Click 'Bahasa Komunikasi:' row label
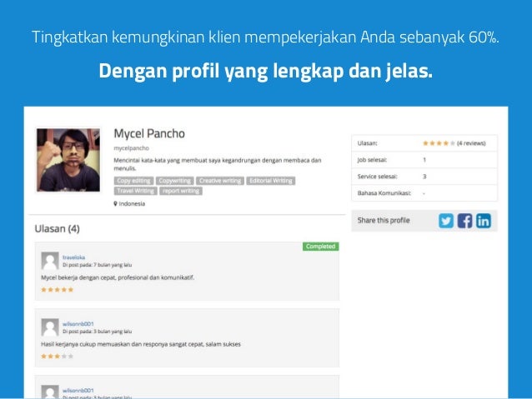532x399 pixels. click(x=384, y=193)
